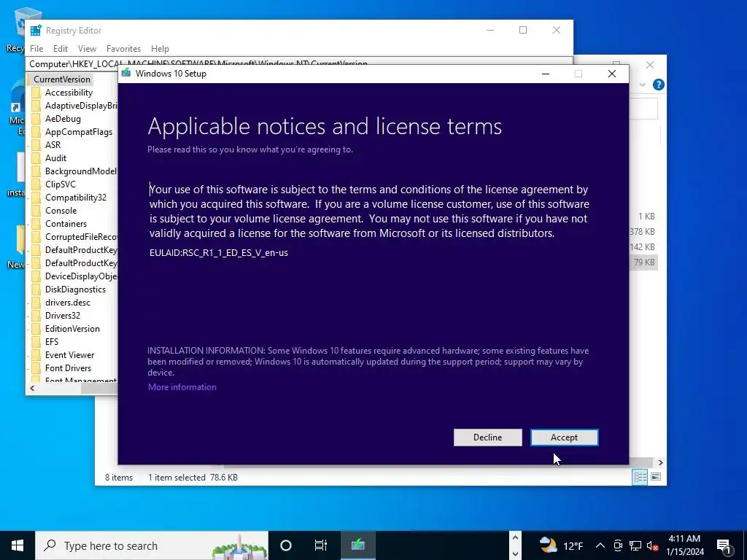Open Task View on the taskbar
The height and width of the screenshot is (560, 747).
pos(321,545)
